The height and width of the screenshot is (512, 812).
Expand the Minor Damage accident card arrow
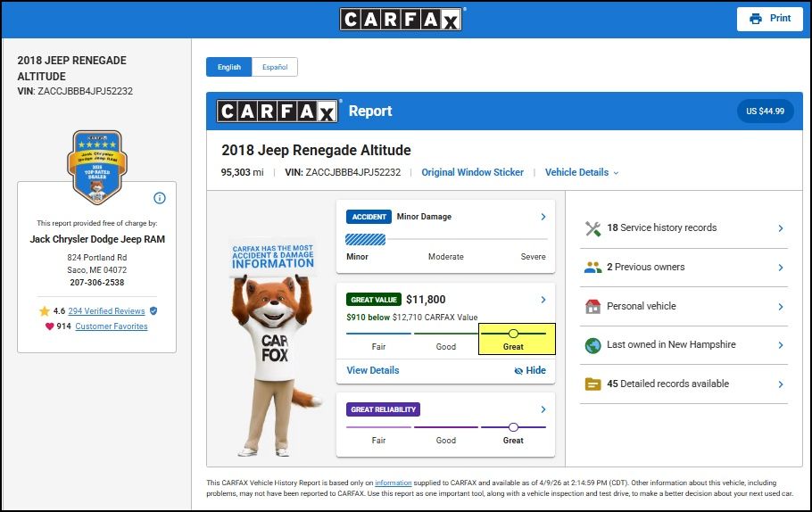point(543,217)
